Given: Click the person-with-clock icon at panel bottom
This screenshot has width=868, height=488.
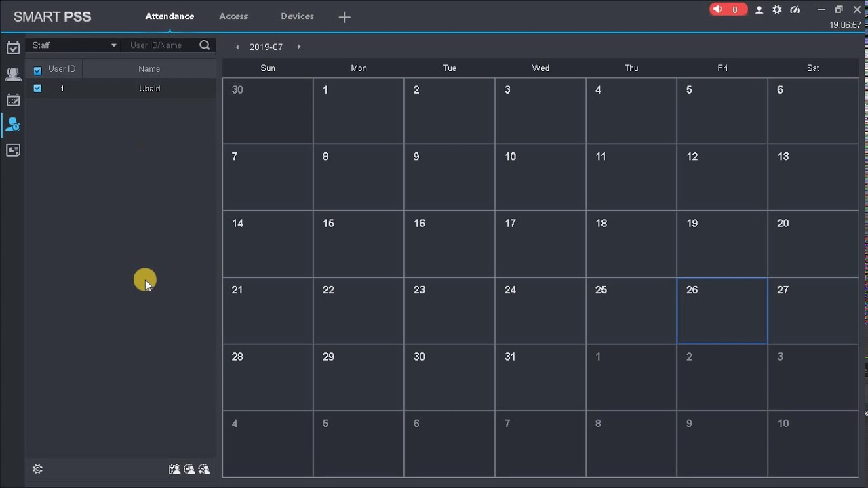Looking at the screenshot, I should [189, 469].
